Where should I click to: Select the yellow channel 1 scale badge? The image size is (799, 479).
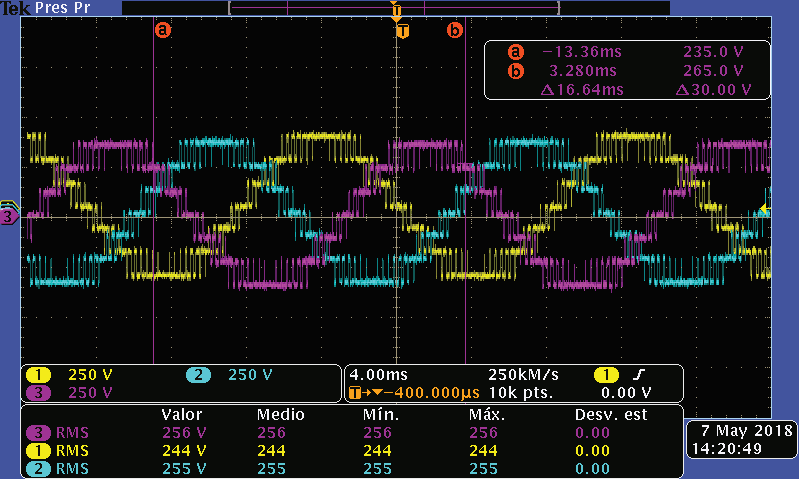37,375
